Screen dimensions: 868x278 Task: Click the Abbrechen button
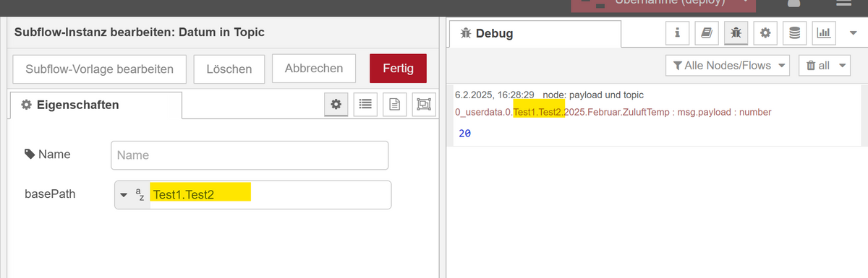(314, 69)
